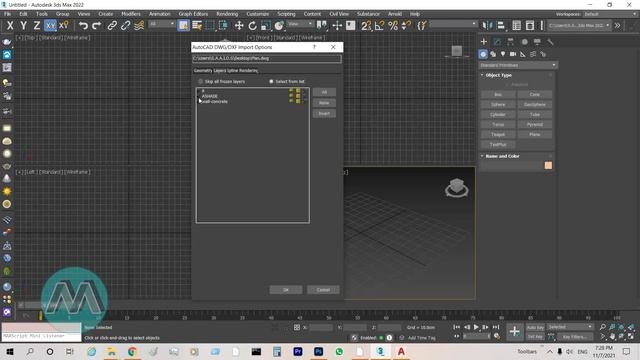640x360 pixels.
Task: Click the ViewCube in perspective viewport
Action: click(x=457, y=188)
